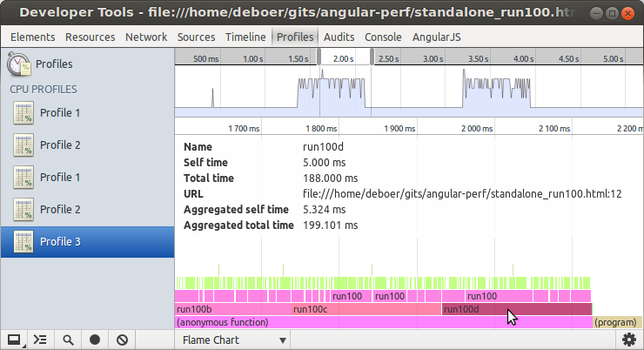Maximize the Developer Tools window

pos(612,14)
